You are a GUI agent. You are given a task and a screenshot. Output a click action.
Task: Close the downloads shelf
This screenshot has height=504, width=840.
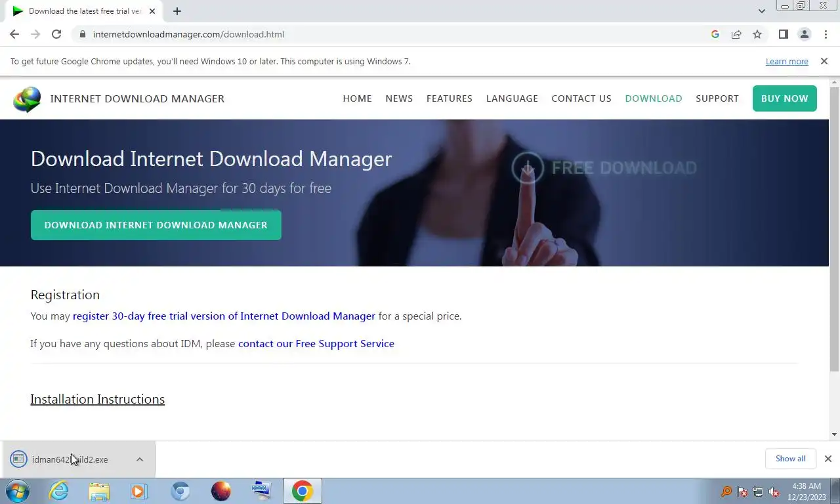pos(828,459)
